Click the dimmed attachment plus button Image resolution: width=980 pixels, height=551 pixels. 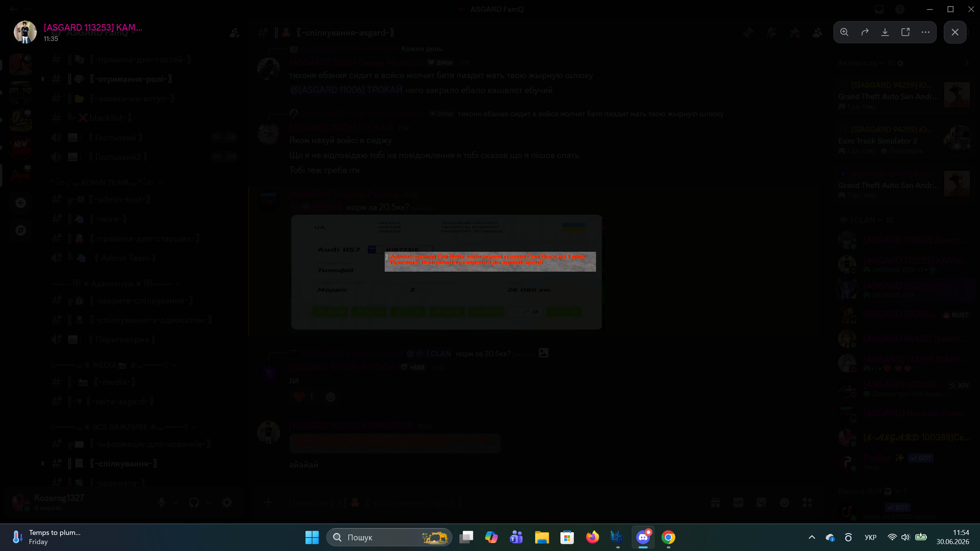[x=268, y=502]
